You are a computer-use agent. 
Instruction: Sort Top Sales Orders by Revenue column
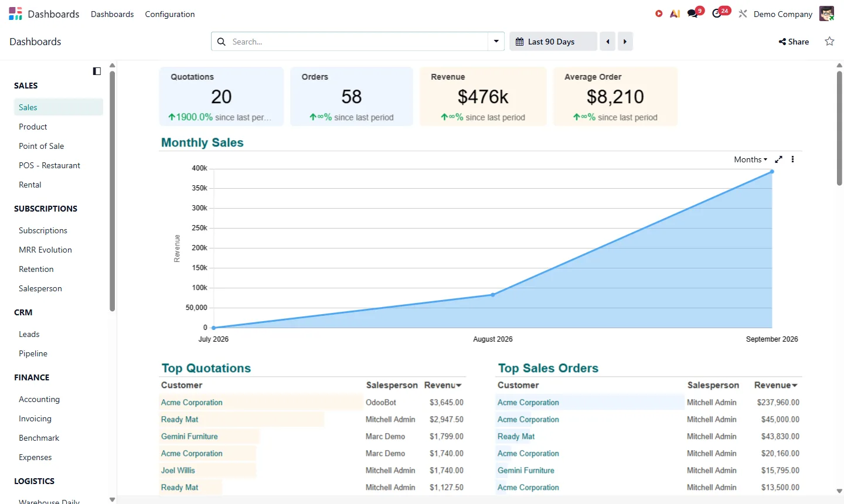tap(775, 385)
